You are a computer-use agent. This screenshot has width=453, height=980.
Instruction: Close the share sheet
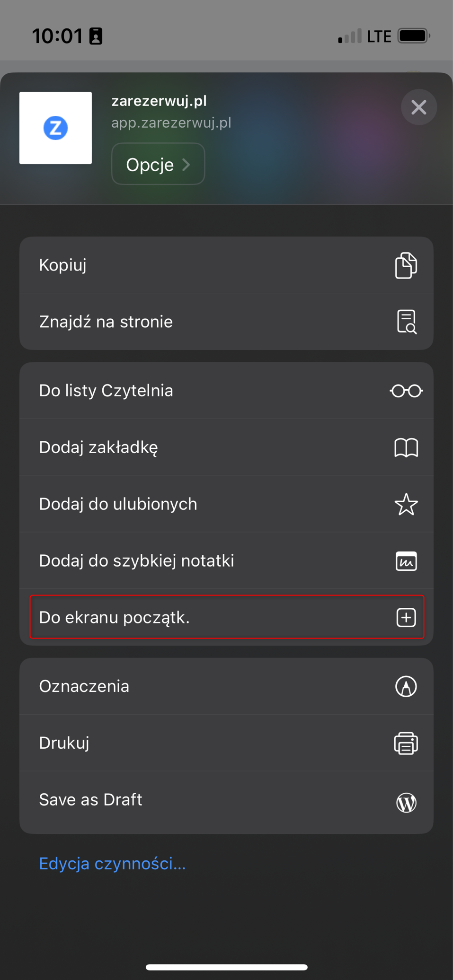click(x=418, y=107)
